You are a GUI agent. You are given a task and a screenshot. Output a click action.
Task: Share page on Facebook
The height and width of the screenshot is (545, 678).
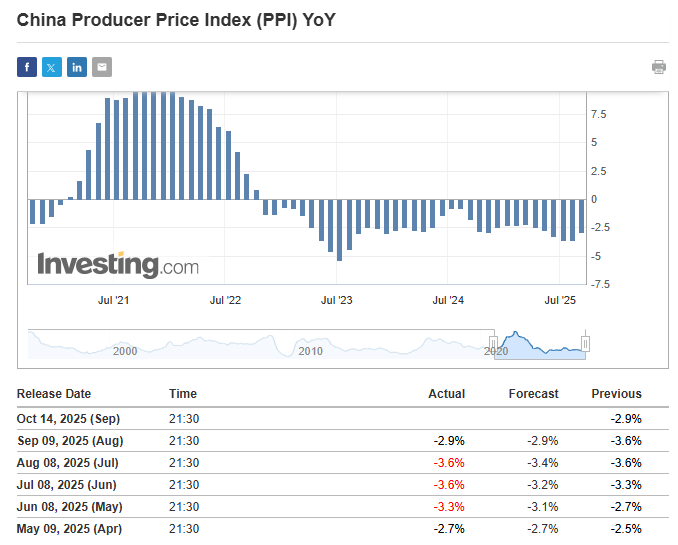coord(27,67)
